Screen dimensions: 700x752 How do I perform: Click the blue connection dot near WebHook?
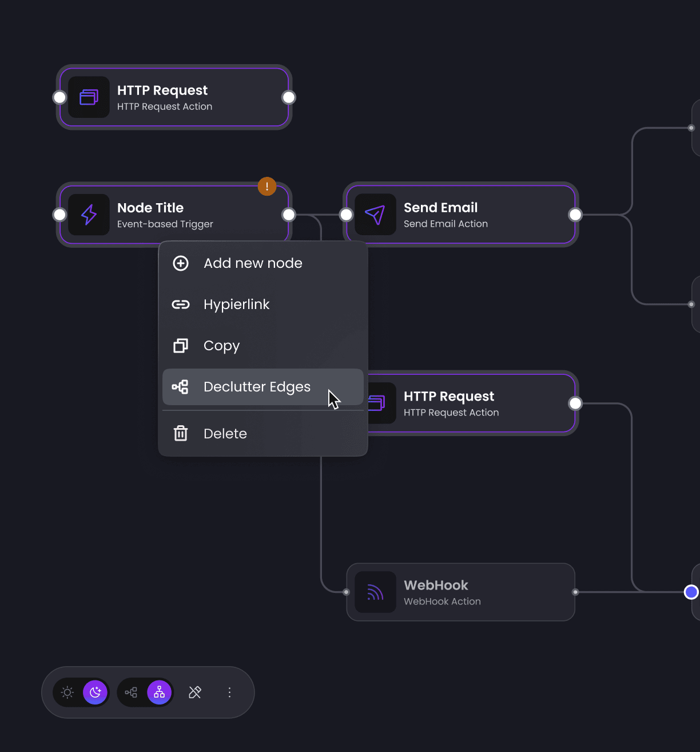pos(691,592)
